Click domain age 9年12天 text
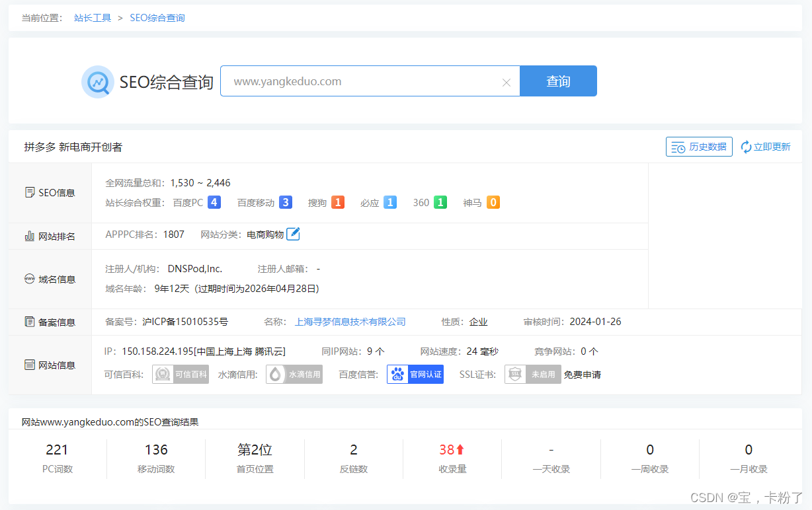The image size is (812, 510). coord(172,289)
